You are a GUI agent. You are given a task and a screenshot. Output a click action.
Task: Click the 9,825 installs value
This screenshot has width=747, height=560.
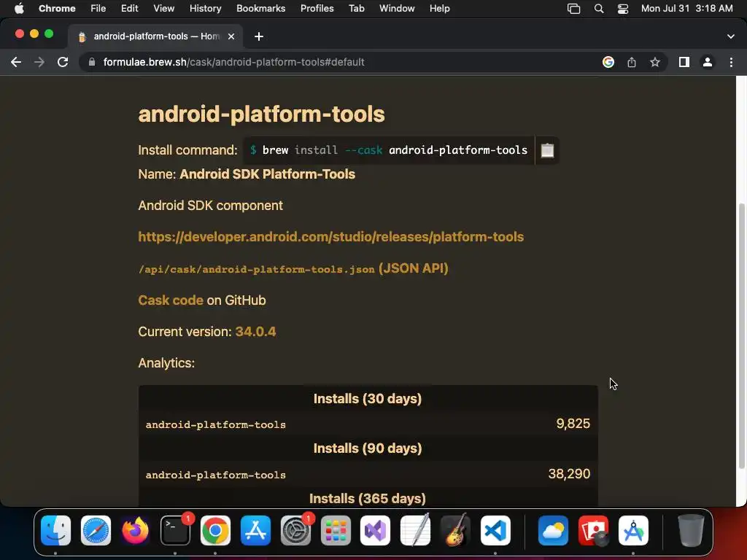pos(573,424)
